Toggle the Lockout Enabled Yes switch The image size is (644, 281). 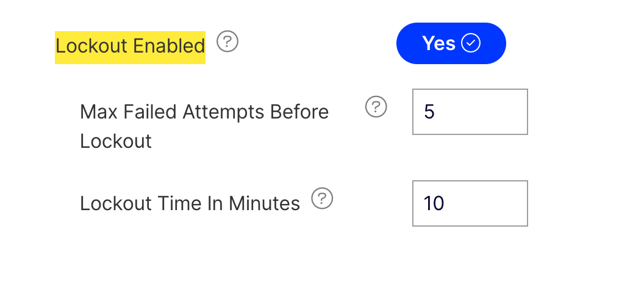tap(451, 43)
